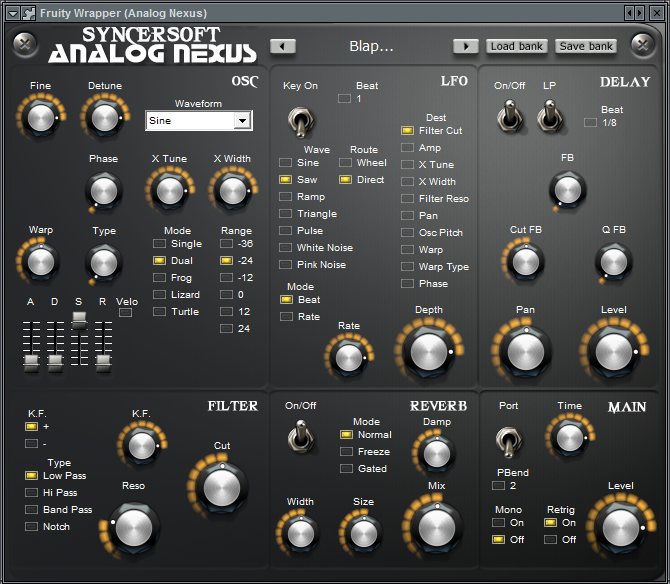Click the OSC Detune knob
This screenshot has width=670, height=584.
105,117
